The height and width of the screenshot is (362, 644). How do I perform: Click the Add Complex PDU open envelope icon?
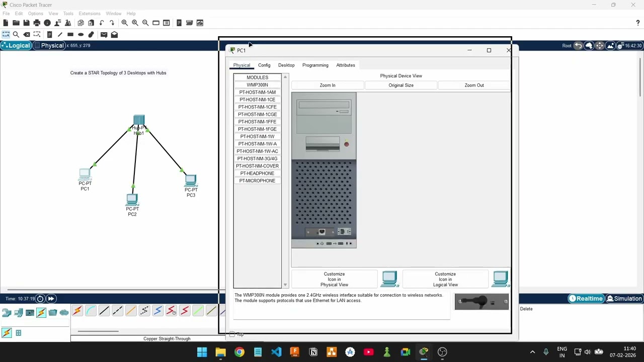coord(114,34)
